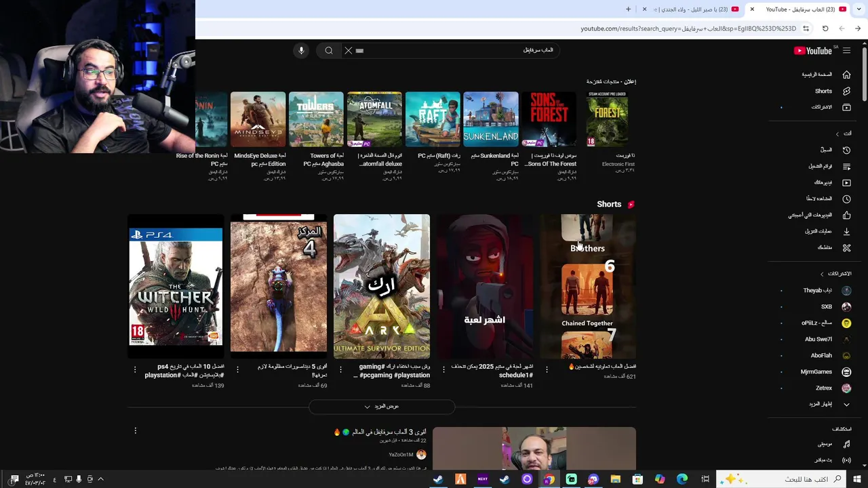Open MjrmGames channel in subscriptions
The image size is (868, 488).
[x=825, y=372]
